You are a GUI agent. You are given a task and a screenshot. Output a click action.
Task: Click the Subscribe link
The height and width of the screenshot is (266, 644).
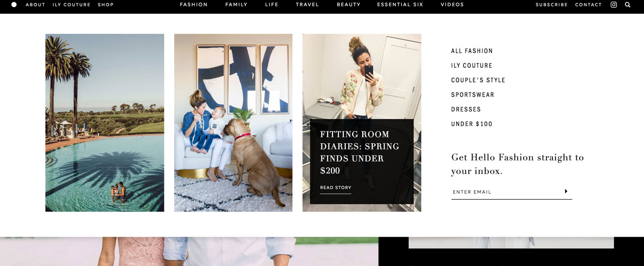pyautogui.click(x=552, y=5)
